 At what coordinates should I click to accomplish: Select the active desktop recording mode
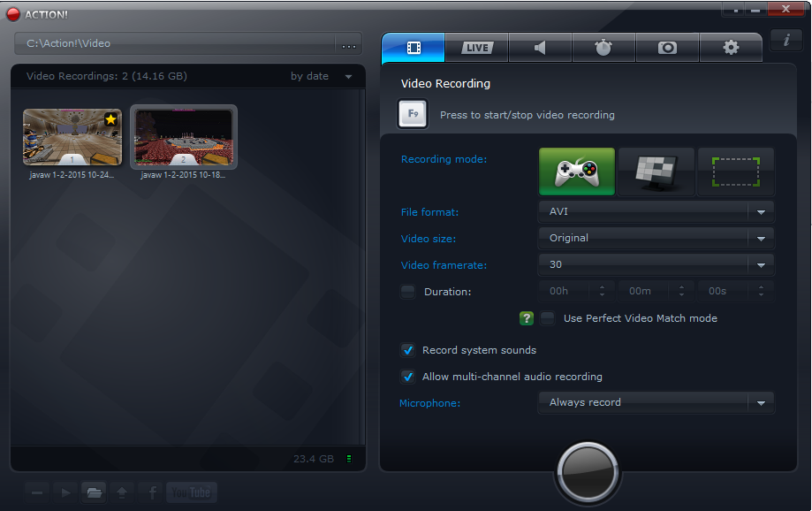coord(656,172)
